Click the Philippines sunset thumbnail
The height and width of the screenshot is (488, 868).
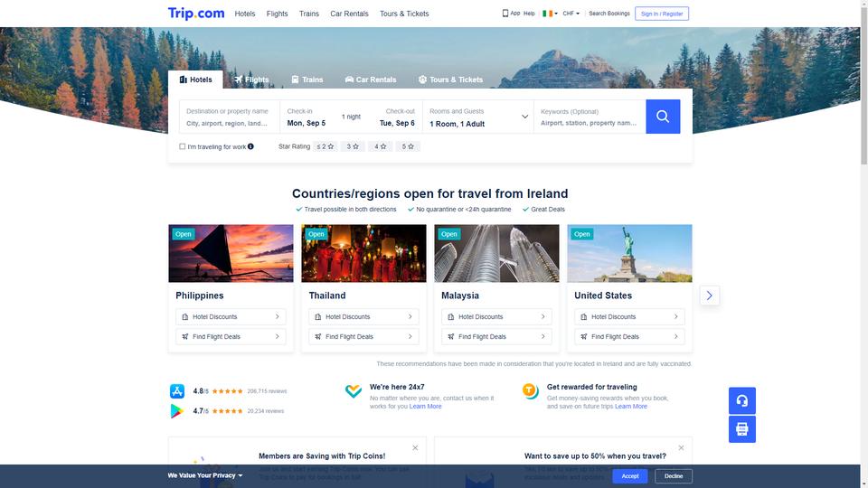pyautogui.click(x=231, y=253)
